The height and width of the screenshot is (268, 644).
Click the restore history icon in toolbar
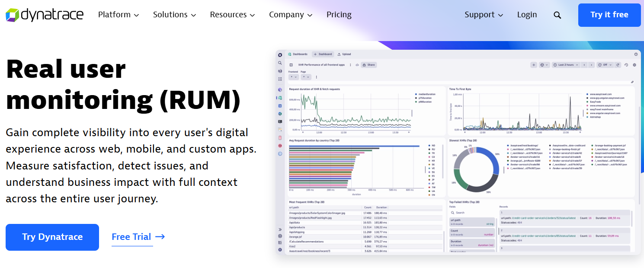tap(626, 65)
